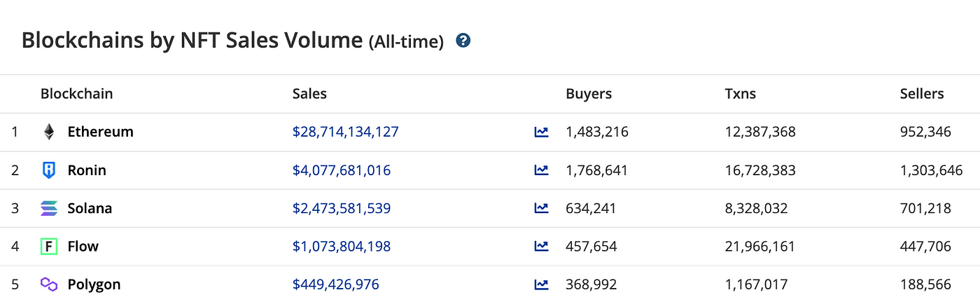This screenshot has width=980, height=302.
Task: Click the Flow blockchain name
Action: click(x=83, y=247)
